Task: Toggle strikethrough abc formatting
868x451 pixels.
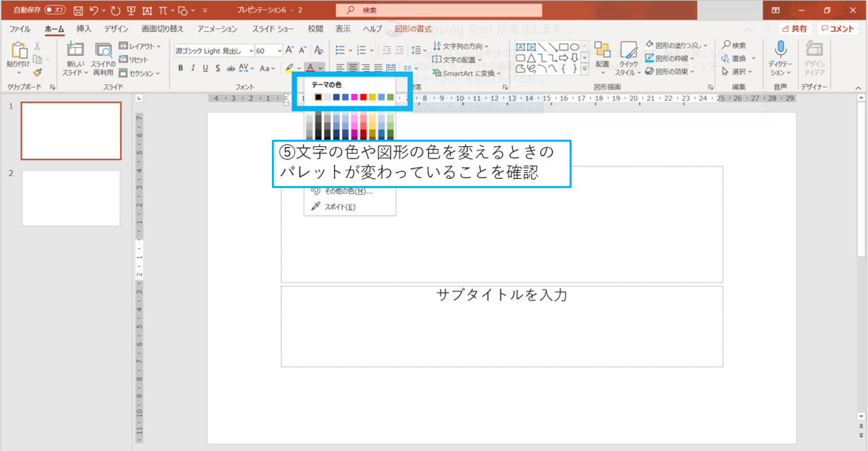Action: point(229,68)
